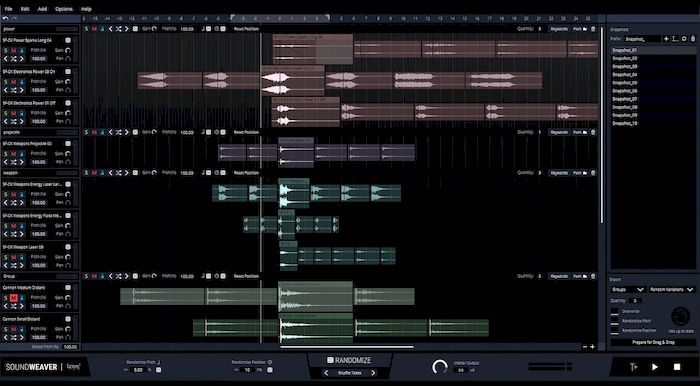700x386 pixels.
Task: Open the Random Variations dropdown
Action: [672, 290]
